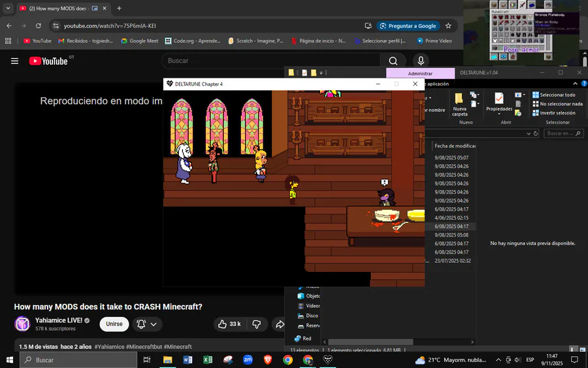Select the How many MODS Chrome tab
Image resolution: width=588 pixels, height=368 pixels.
pyautogui.click(x=58, y=8)
